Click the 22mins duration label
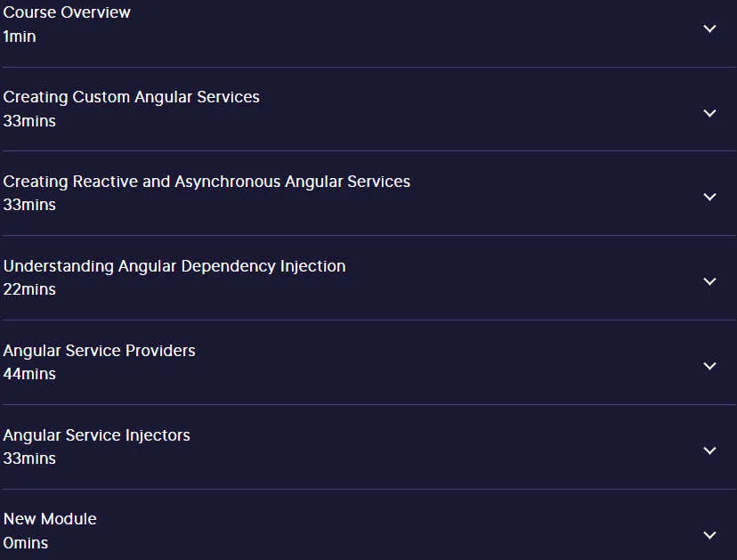This screenshot has width=737, height=560. click(x=29, y=289)
